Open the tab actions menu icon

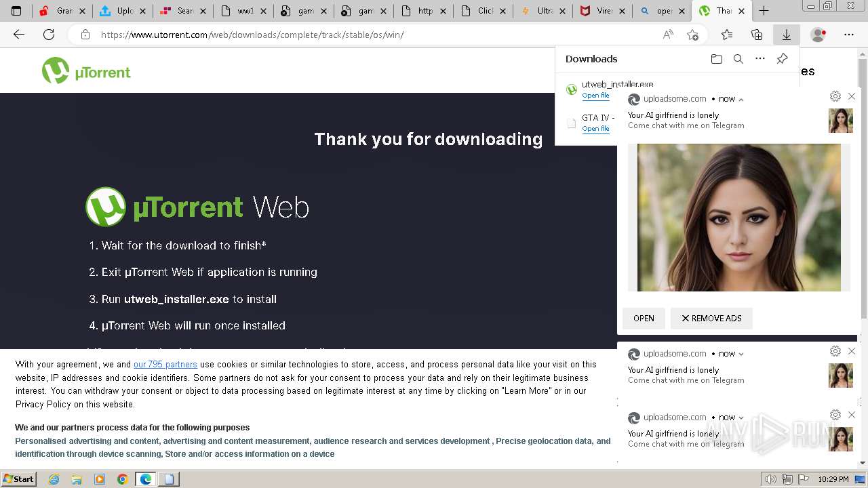click(x=16, y=11)
